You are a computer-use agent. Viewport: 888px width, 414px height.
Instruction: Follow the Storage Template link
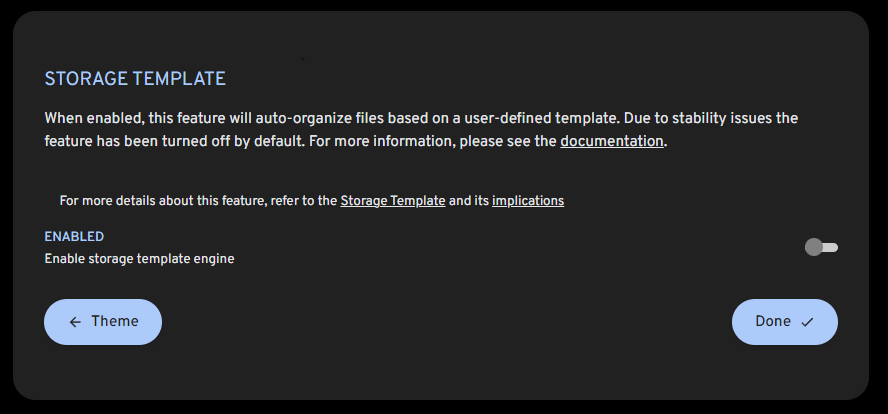tap(393, 201)
